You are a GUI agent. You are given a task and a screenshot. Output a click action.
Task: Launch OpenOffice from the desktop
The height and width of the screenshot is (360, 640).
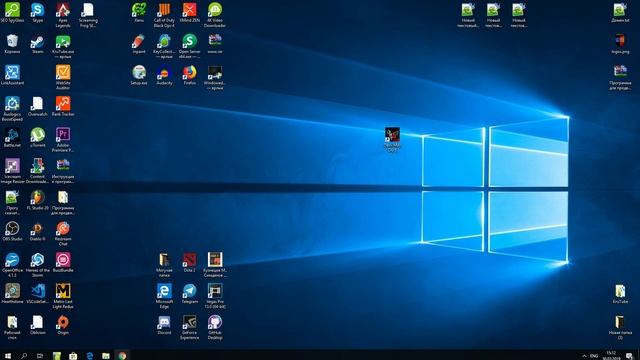(12, 265)
